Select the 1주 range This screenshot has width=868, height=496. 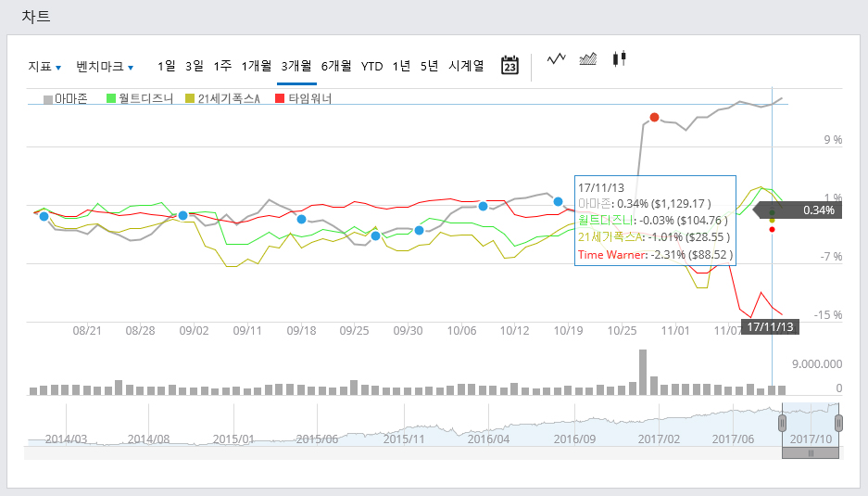point(222,66)
